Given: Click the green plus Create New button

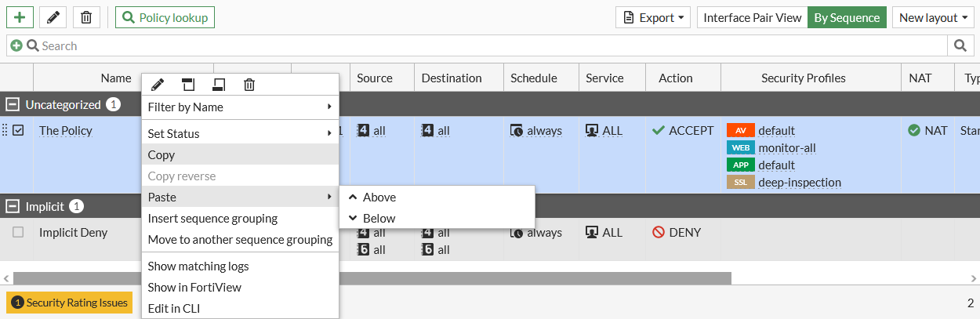Looking at the screenshot, I should (x=20, y=17).
